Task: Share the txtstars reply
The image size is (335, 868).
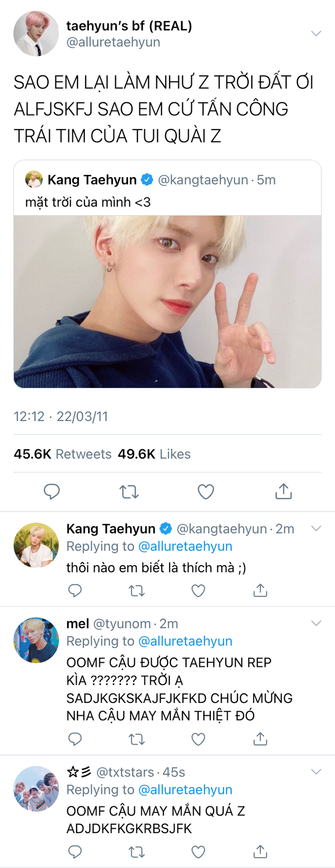Action: 260,851
